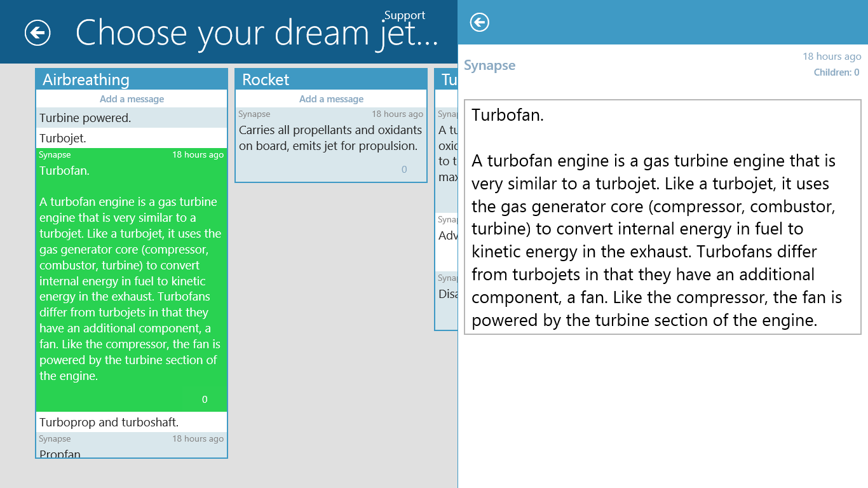
Task: Click the child count in the Turbofan card
Action: click(205, 400)
